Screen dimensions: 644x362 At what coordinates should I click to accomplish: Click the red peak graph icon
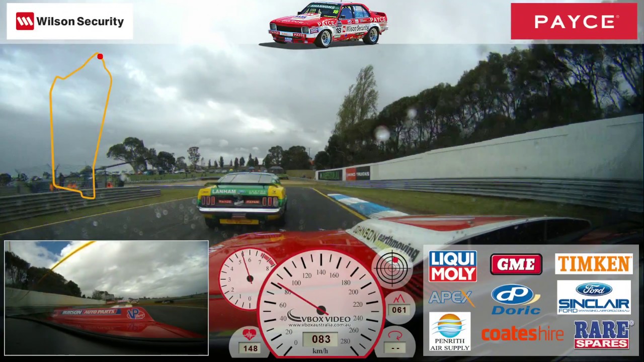pyautogui.click(x=399, y=298)
